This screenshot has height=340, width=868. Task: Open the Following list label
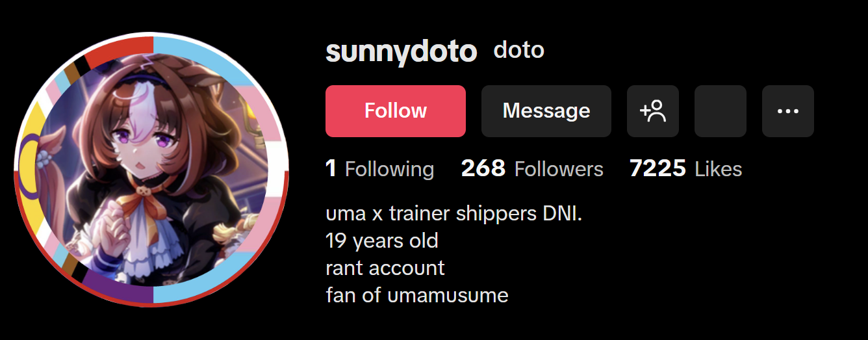tap(389, 169)
